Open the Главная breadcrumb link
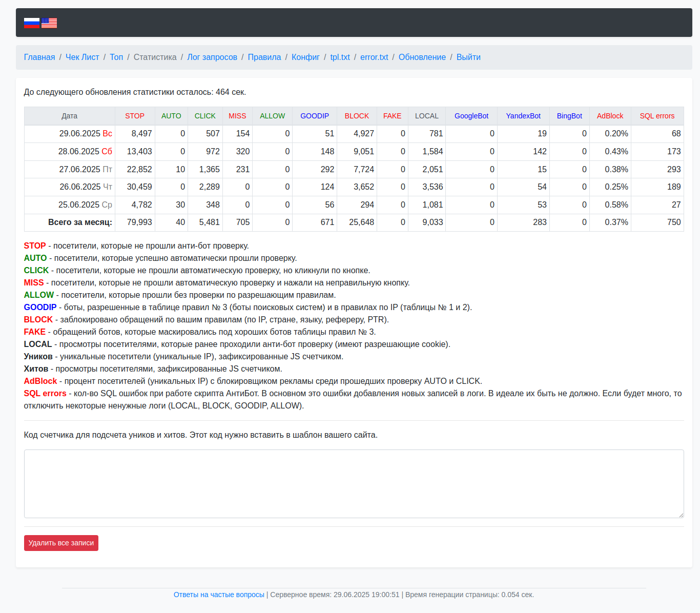Image resolution: width=700 pixels, height=613 pixels. tap(39, 57)
